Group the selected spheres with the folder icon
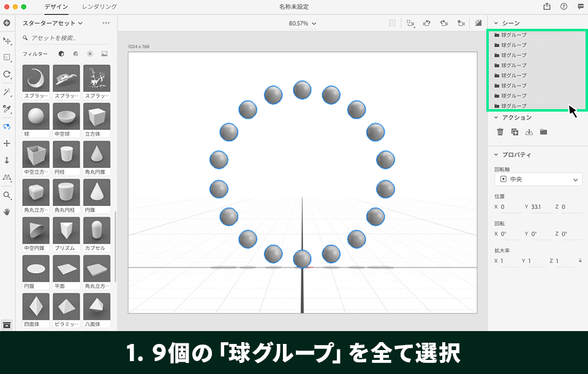The image size is (588, 374). [x=544, y=131]
